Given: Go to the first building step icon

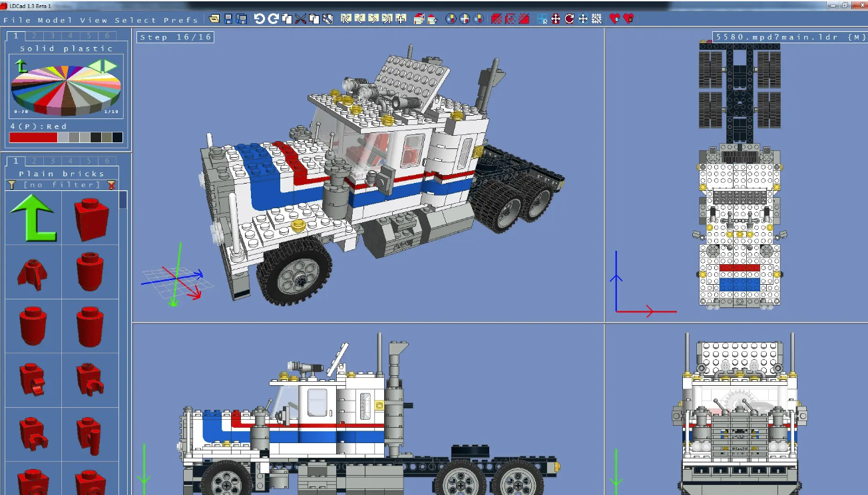Looking at the screenshot, I should (x=345, y=19).
